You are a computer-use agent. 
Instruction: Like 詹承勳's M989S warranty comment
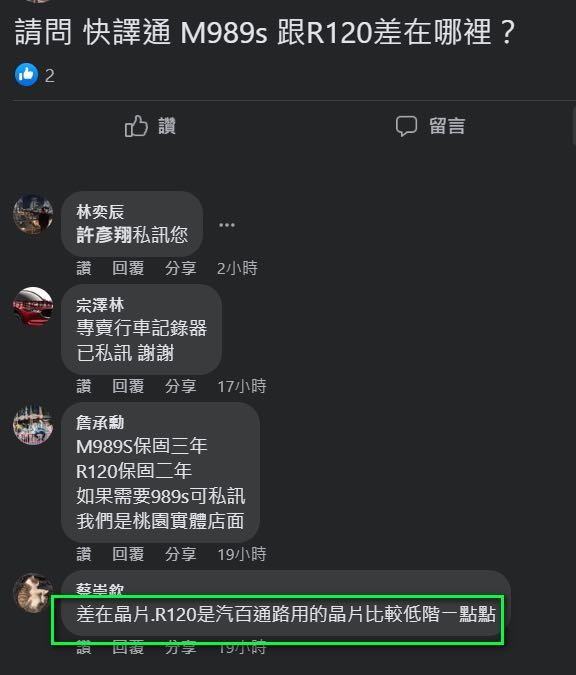point(84,554)
